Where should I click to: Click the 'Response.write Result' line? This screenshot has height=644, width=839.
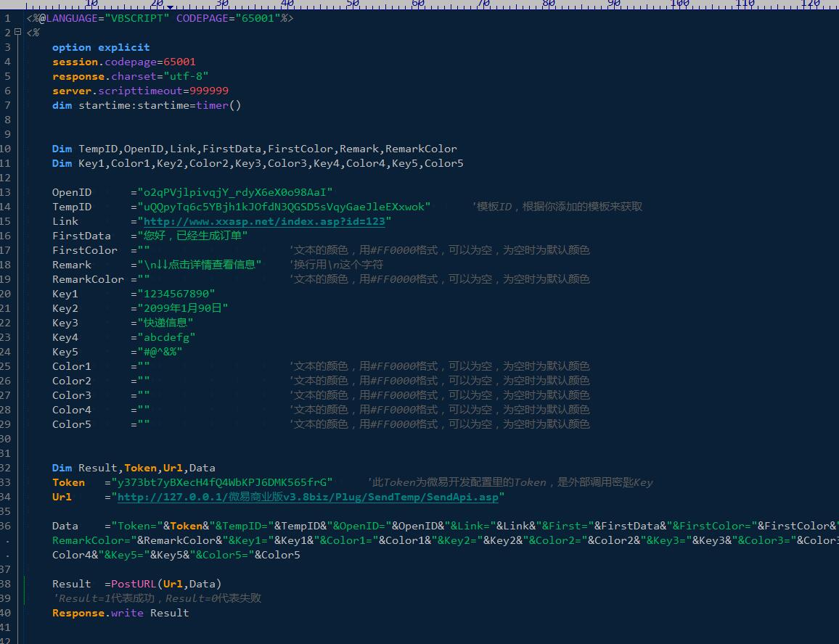pyautogui.click(x=120, y=613)
